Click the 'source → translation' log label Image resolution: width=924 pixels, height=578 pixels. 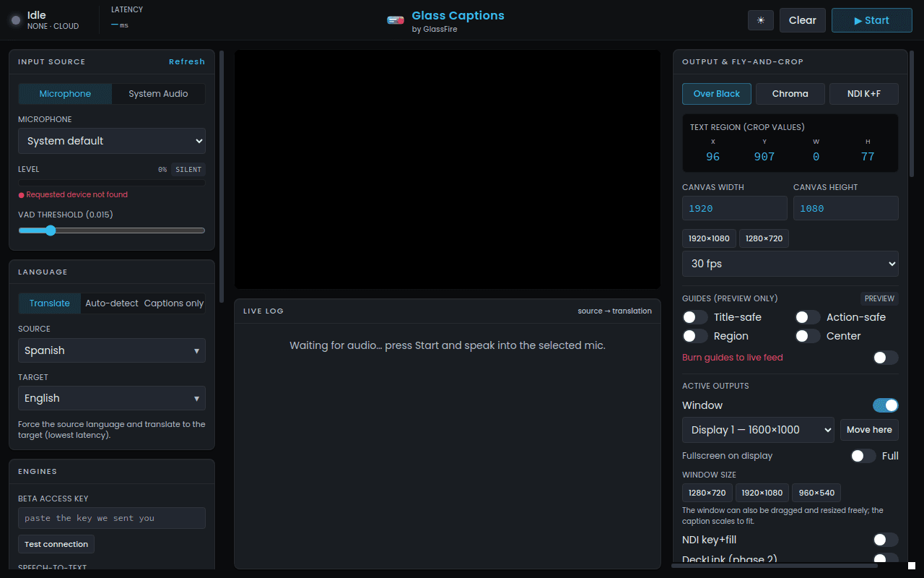point(615,311)
